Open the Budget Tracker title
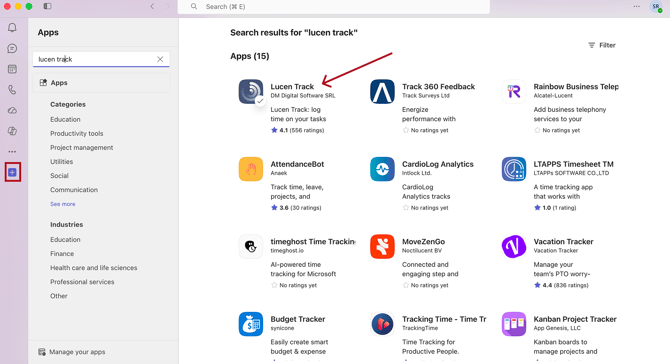The image size is (670, 364). [298, 319]
